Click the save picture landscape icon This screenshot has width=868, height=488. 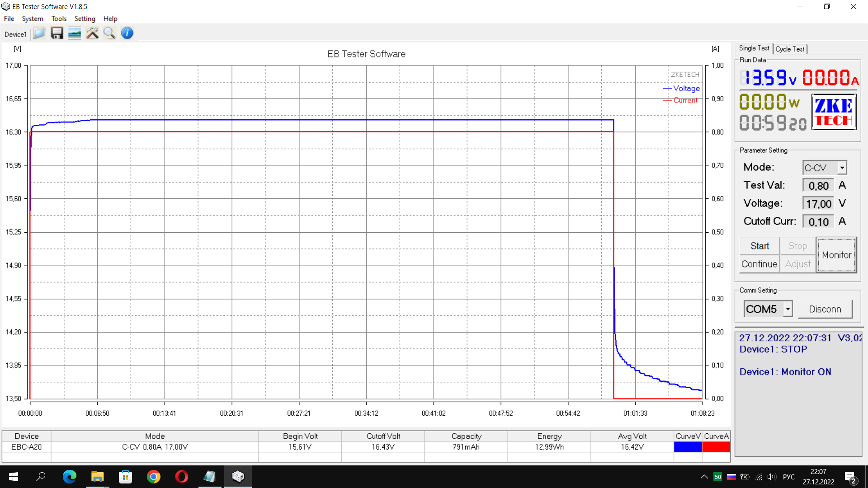coord(75,33)
